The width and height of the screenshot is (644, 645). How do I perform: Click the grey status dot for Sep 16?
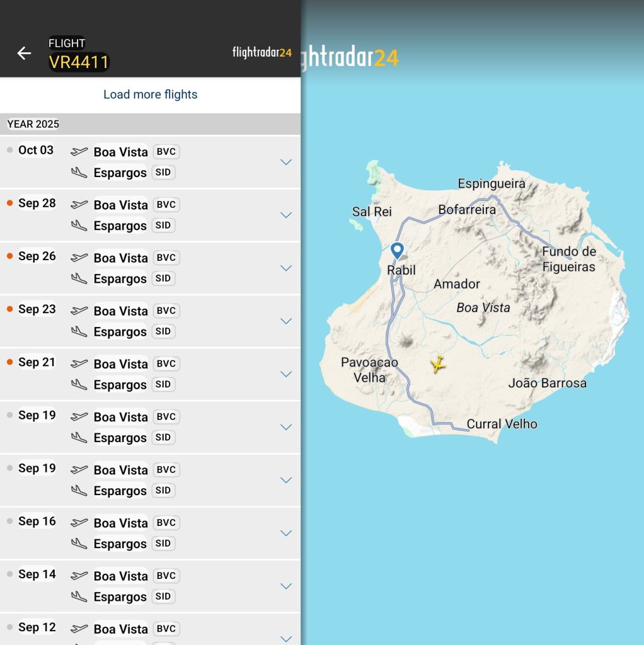click(x=9, y=522)
